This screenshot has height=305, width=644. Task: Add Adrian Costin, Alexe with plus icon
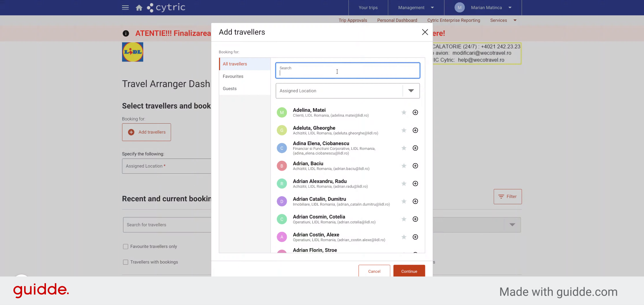pos(415,237)
